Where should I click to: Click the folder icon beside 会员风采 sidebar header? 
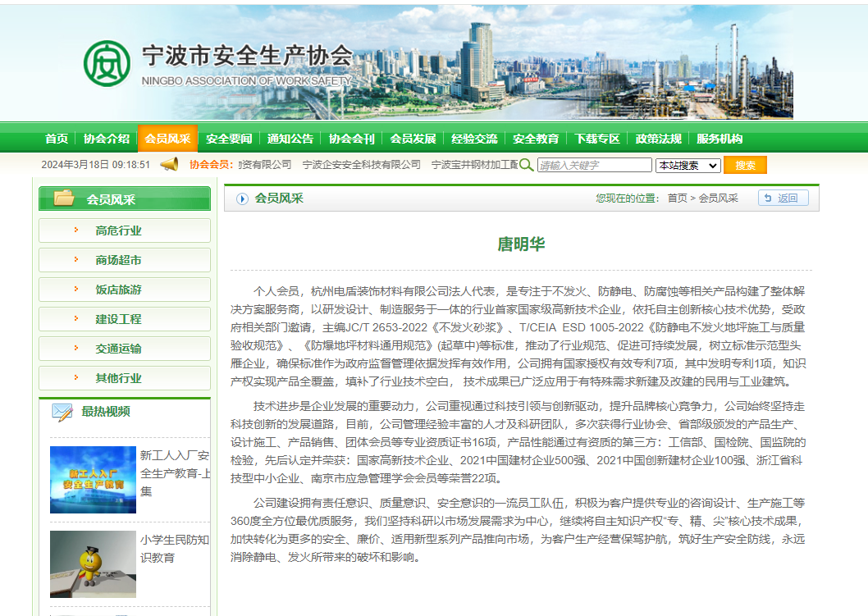(x=64, y=198)
